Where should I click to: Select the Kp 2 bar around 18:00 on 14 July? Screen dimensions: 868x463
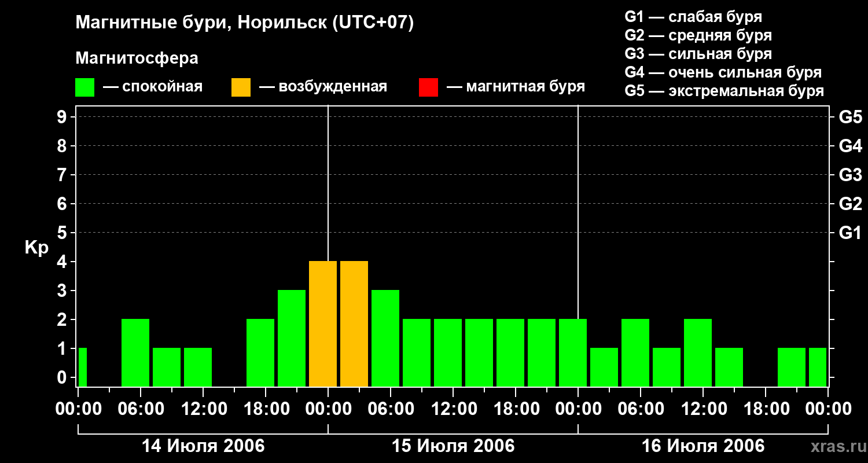click(260, 353)
